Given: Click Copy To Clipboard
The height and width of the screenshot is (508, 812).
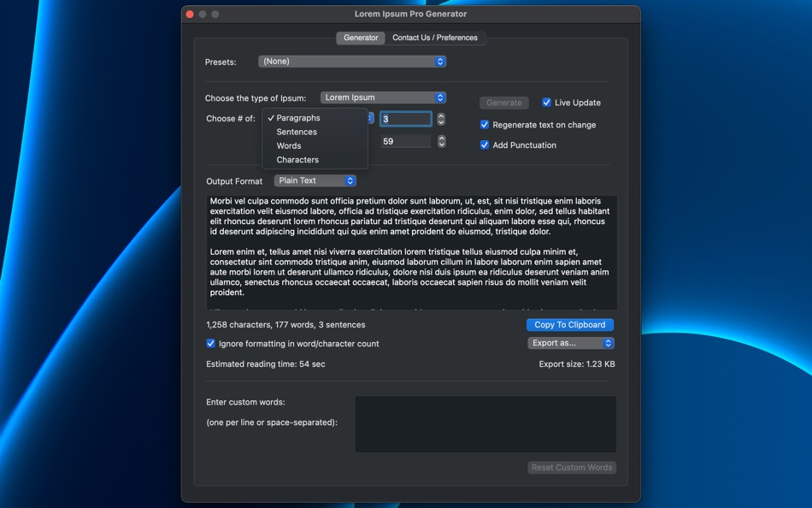Looking at the screenshot, I should click(571, 324).
